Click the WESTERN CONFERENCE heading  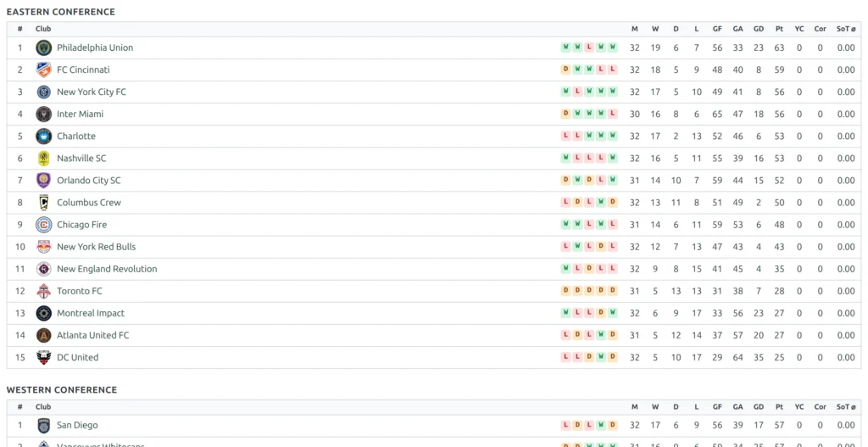pos(62,390)
